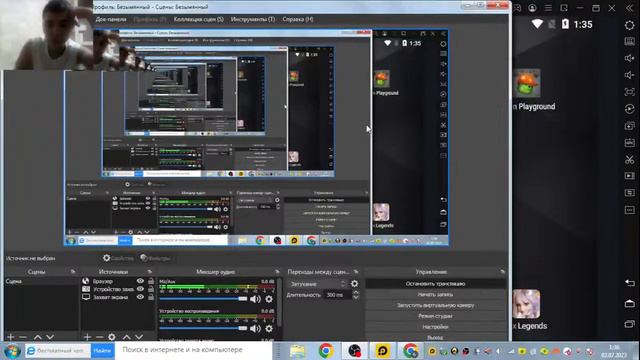
Task: Click the Свойства gear button
Action: (118, 258)
